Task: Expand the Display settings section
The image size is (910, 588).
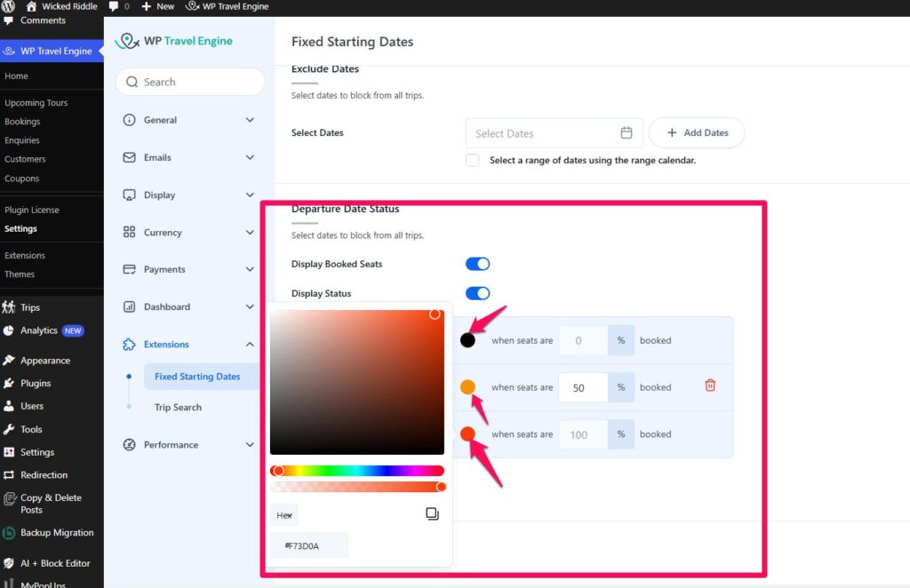Action: (250, 195)
